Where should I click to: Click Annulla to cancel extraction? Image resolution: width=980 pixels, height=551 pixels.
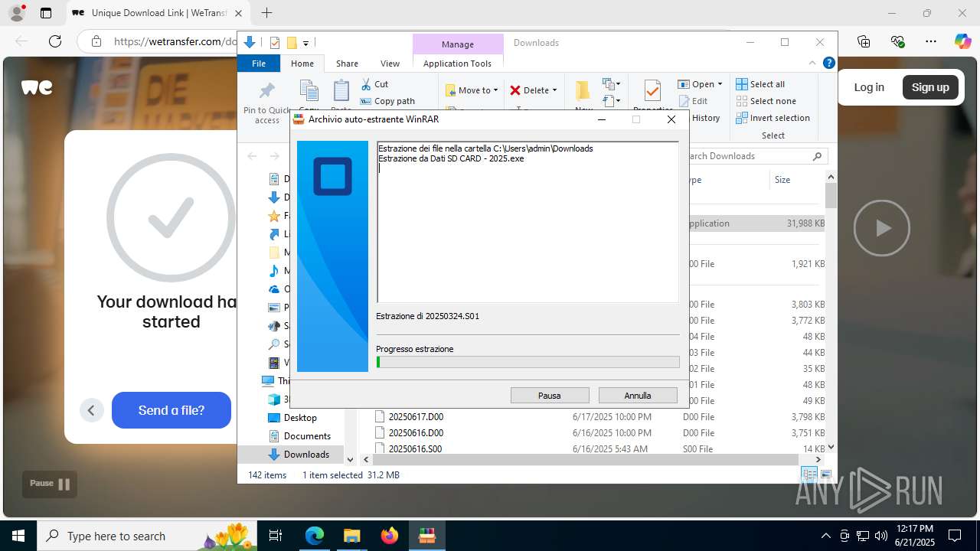click(x=638, y=396)
